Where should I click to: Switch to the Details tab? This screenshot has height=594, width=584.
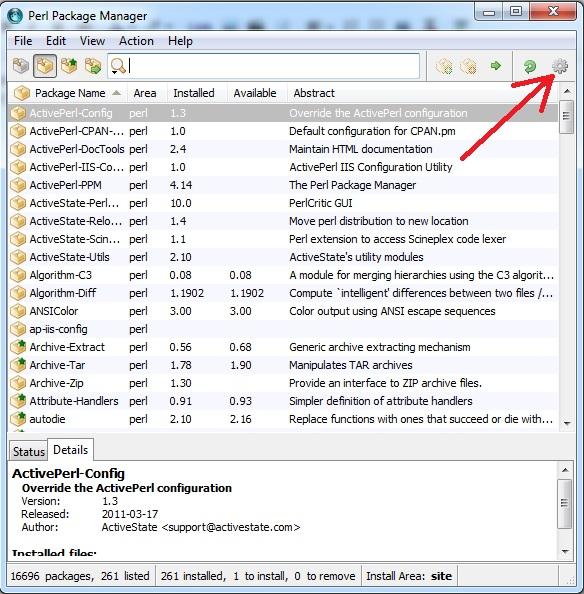pos(70,450)
